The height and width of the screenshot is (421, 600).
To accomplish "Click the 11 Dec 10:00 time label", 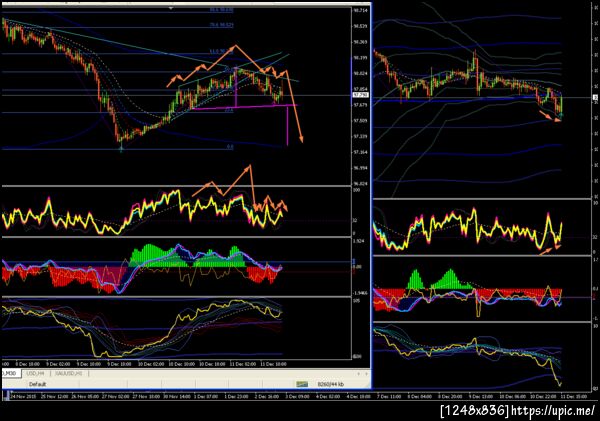I will [273, 364].
